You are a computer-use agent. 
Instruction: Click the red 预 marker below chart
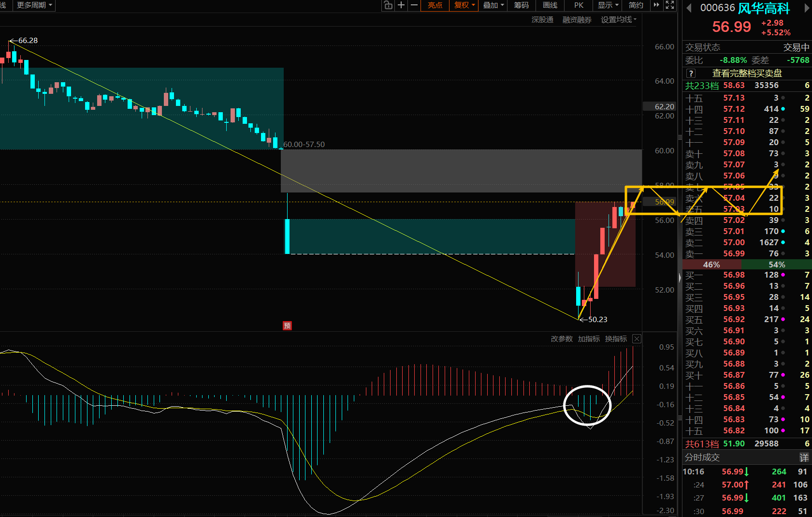[x=287, y=326]
